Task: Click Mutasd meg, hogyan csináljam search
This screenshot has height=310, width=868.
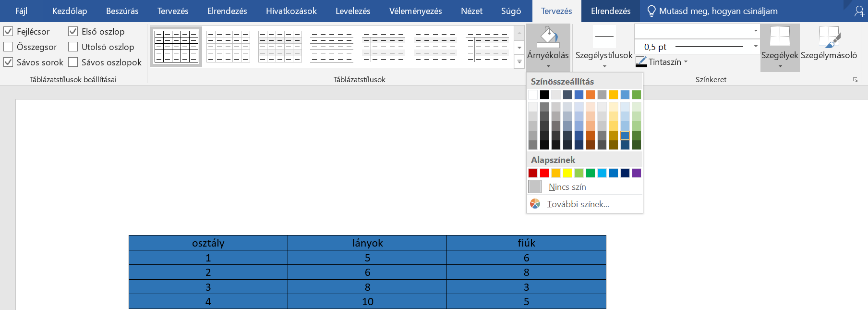Action: [x=718, y=11]
